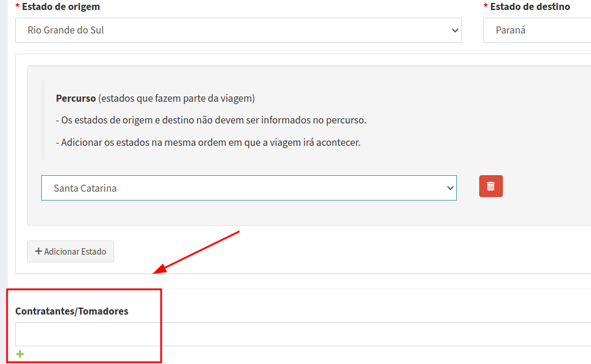This screenshot has height=364, width=591.
Task: Click the chevron on Rio Grande do Sul select
Action: click(454, 31)
